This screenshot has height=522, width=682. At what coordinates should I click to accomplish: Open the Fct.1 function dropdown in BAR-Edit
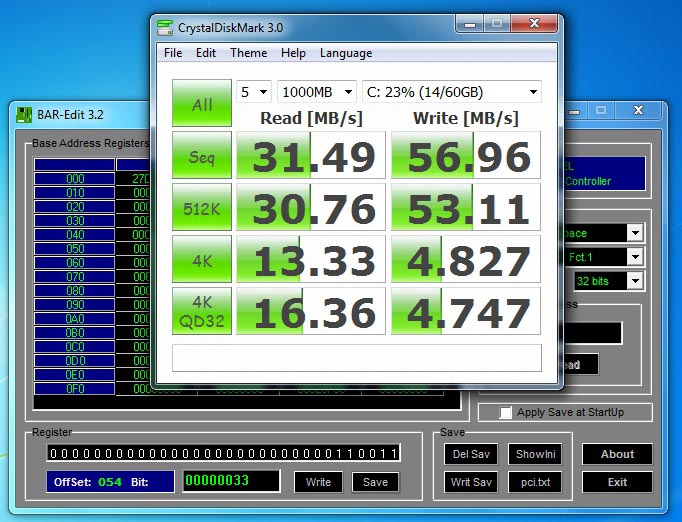(x=635, y=257)
